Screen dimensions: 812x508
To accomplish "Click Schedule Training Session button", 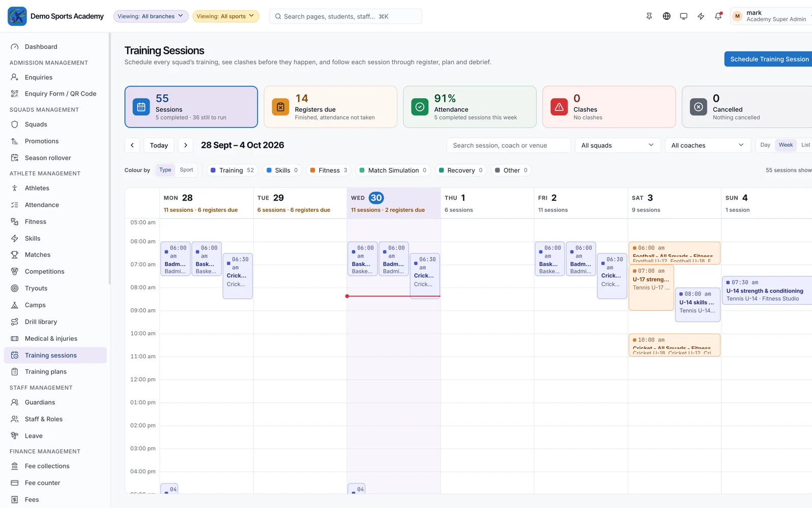I will pos(769,59).
